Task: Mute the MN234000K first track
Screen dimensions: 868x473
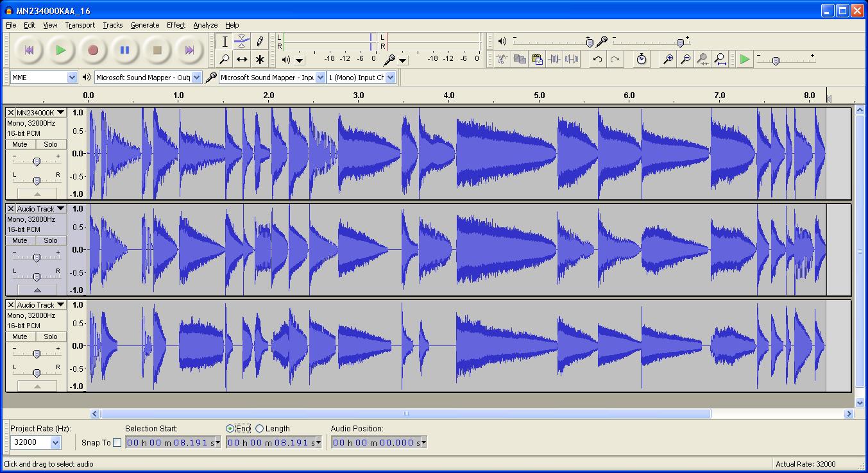Action: [x=20, y=144]
